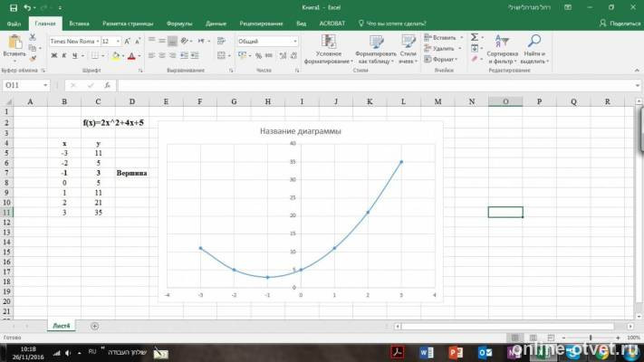The image size is (644, 362).
Task: Open the font size dropdown showing 12
Action: pyautogui.click(x=119, y=41)
